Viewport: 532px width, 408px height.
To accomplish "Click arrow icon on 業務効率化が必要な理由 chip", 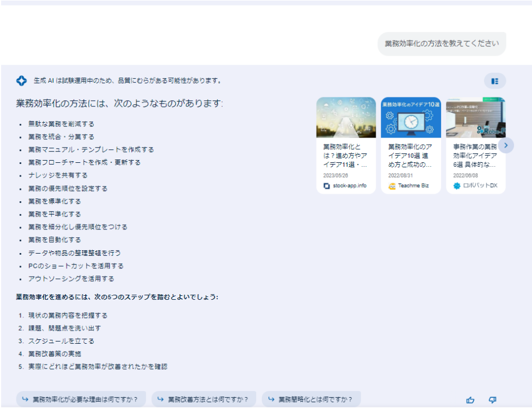I will [25, 400].
